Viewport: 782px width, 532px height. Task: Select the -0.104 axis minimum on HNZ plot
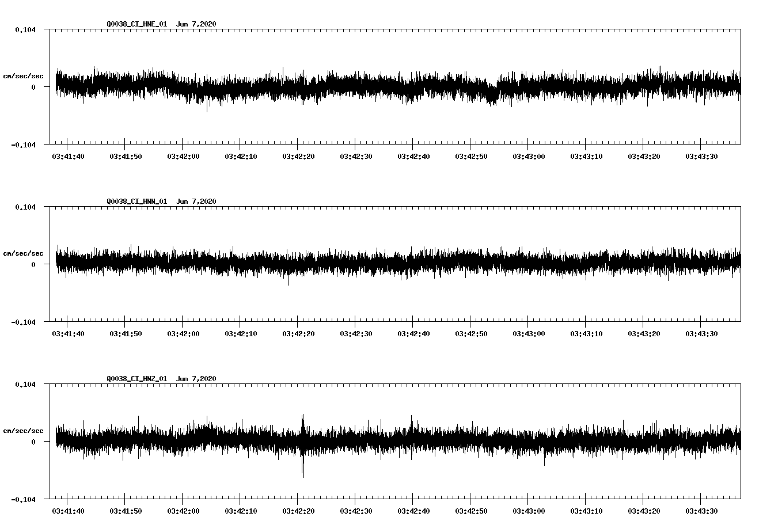pyautogui.click(x=23, y=499)
